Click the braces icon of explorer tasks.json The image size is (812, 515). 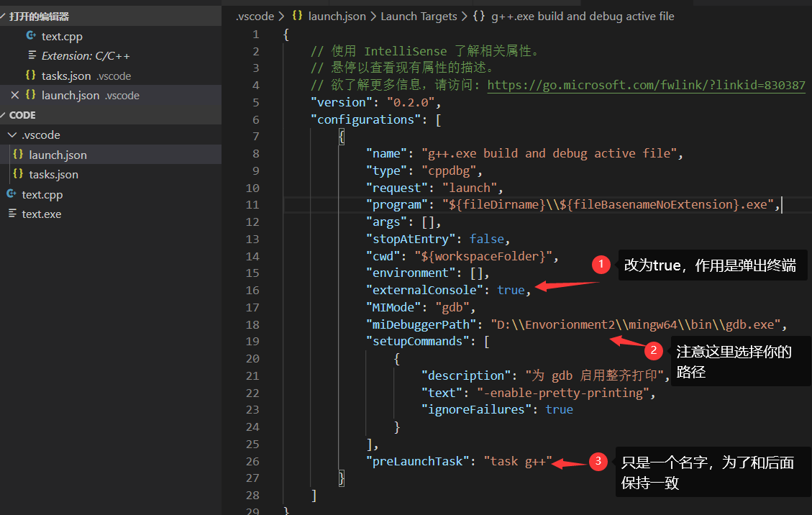point(18,174)
